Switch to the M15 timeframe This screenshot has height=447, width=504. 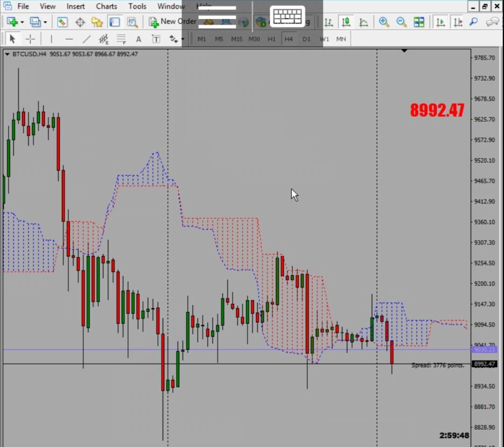point(237,39)
